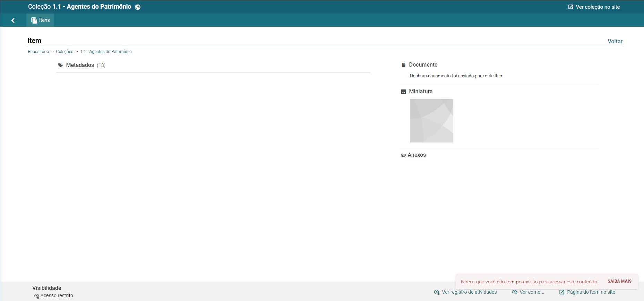644x301 pixels.
Task: Click Nenhum documento foi enviado message
Action: click(457, 76)
